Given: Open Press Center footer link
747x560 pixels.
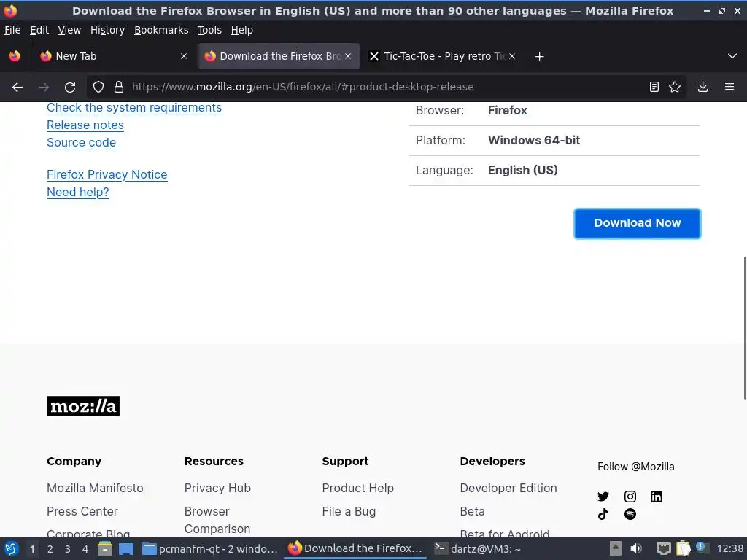Looking at the screenshot, I should click(x=82, y=511).
